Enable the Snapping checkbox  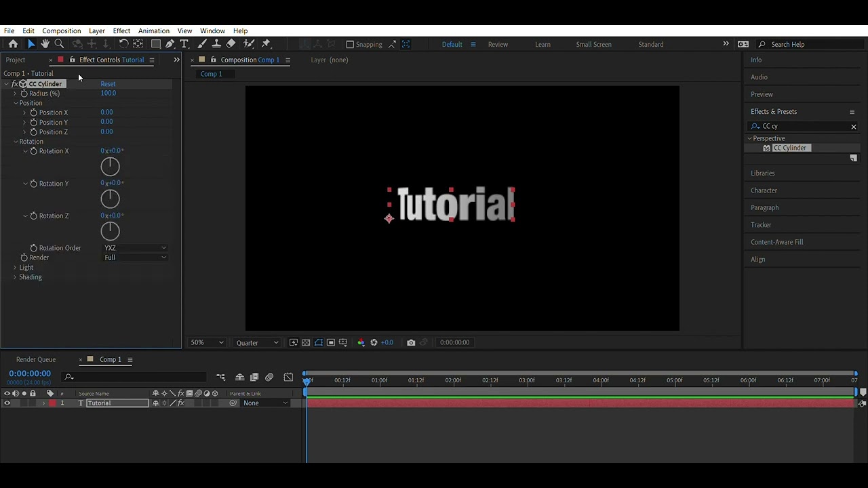click(350, 44)
